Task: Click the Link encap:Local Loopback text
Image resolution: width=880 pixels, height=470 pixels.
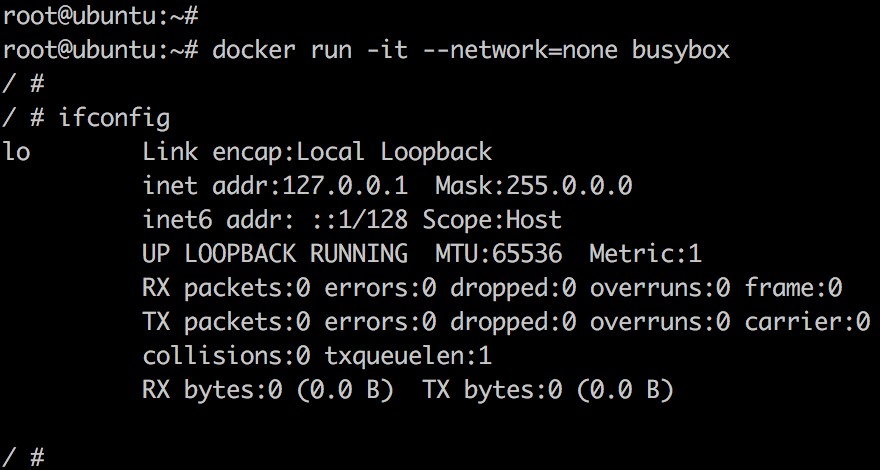Action: [317, 152]
